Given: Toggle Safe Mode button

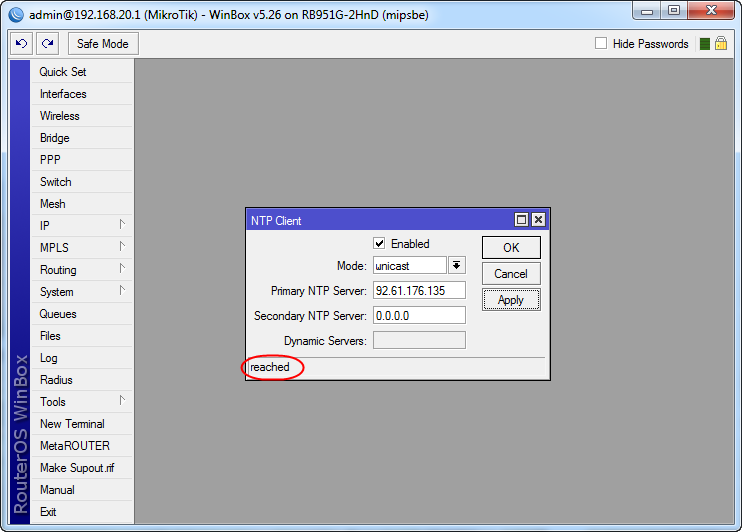Looking at the screenshot, I should 103,44.
